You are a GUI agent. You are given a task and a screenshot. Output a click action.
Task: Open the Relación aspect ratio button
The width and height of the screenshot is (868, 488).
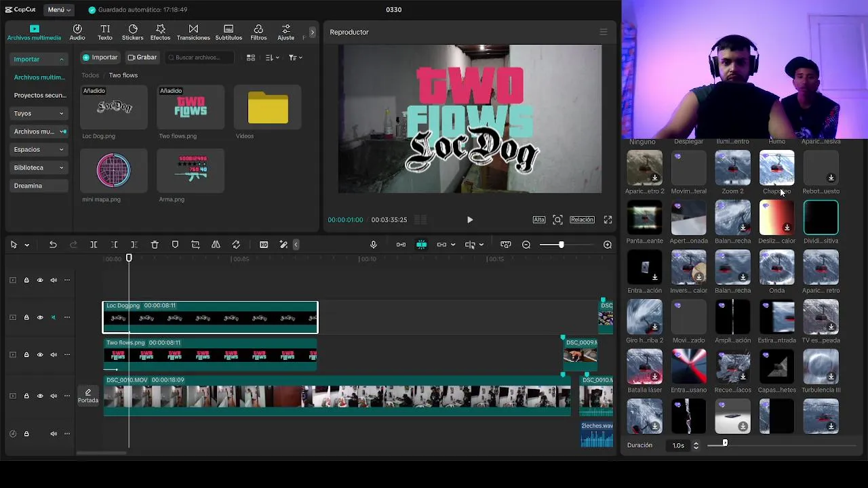point(583,220)
